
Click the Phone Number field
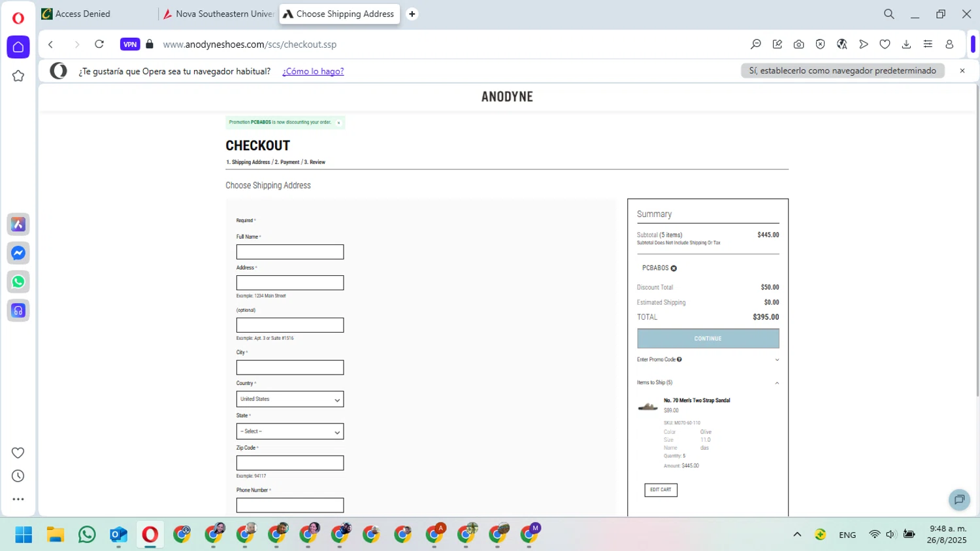coord(290,505)
